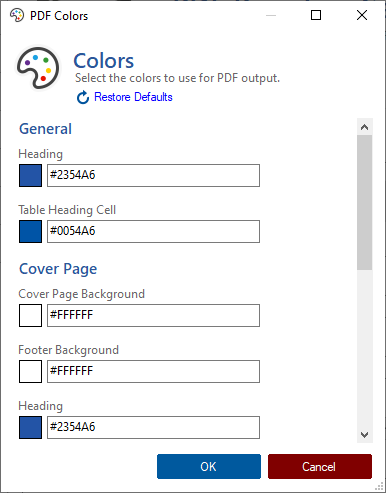Click the PDF Colors title bar icon
The image size is (386, 493).
click(x=17, y=15)
